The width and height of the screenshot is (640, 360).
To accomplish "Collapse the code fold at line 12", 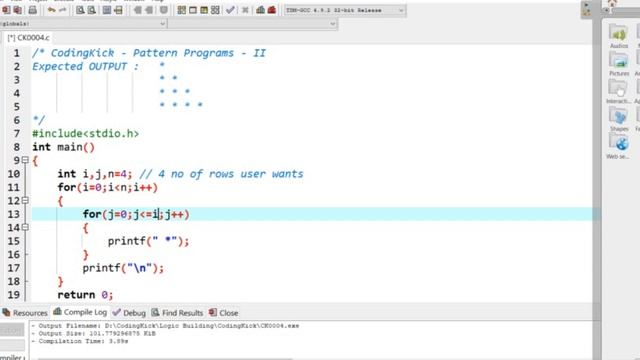I will (25, 200).
